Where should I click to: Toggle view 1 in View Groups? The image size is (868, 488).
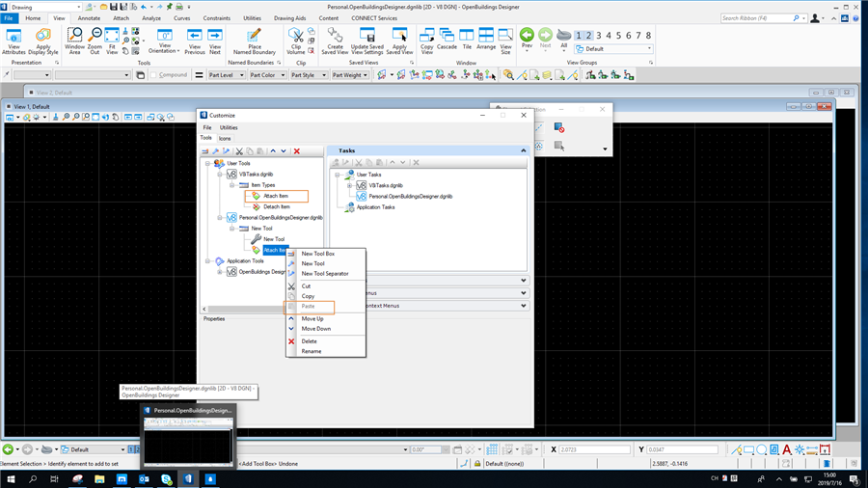click(x=579, y=36)
